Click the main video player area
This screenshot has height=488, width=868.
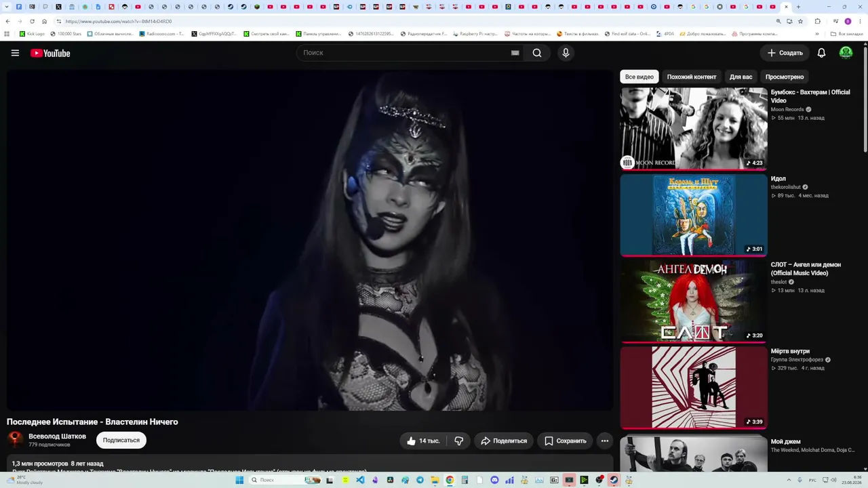(x=310, y=240)
